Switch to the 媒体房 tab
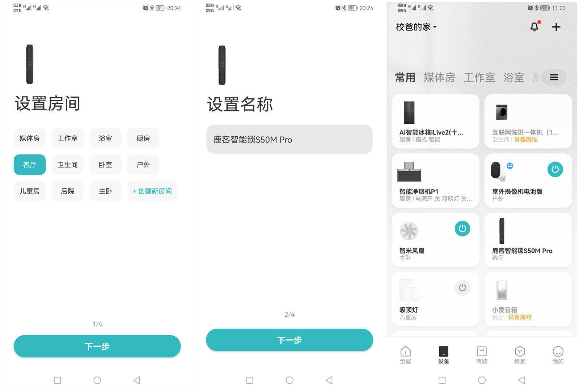 tap(439, 77)
